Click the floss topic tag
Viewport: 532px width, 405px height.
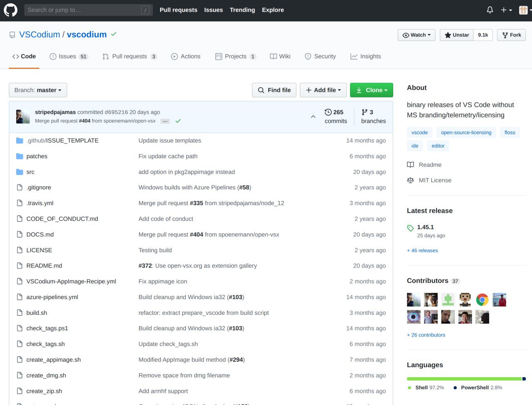click(x=510, y=133)
